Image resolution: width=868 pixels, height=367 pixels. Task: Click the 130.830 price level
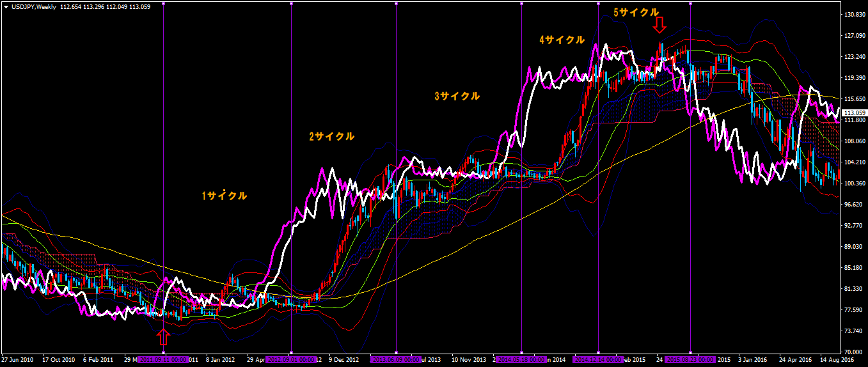[853, 15]
